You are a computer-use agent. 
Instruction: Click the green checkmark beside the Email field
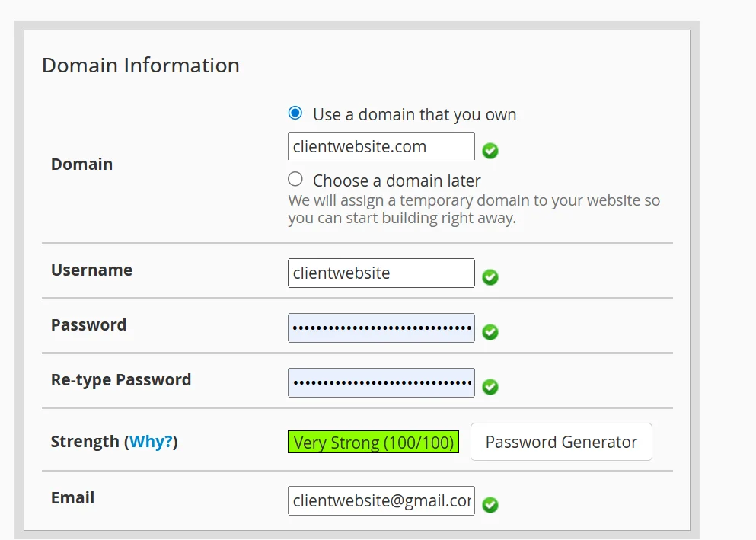[490, 505]
